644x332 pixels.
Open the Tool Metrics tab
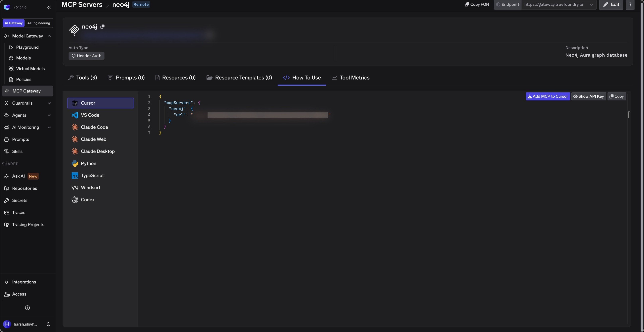click(351, 78)
